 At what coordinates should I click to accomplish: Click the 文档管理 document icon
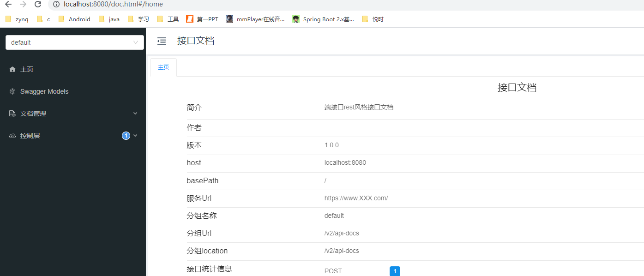[x=12, y=114]
